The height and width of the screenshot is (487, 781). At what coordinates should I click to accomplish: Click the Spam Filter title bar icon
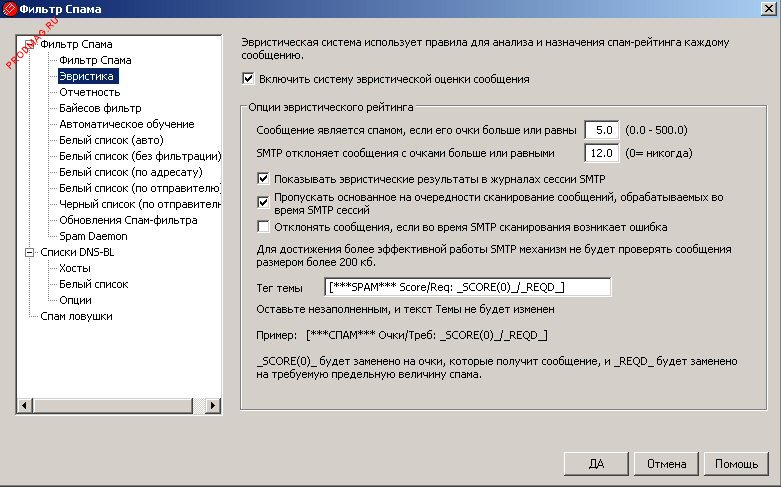pyautogui.click(x=11, y=9)
